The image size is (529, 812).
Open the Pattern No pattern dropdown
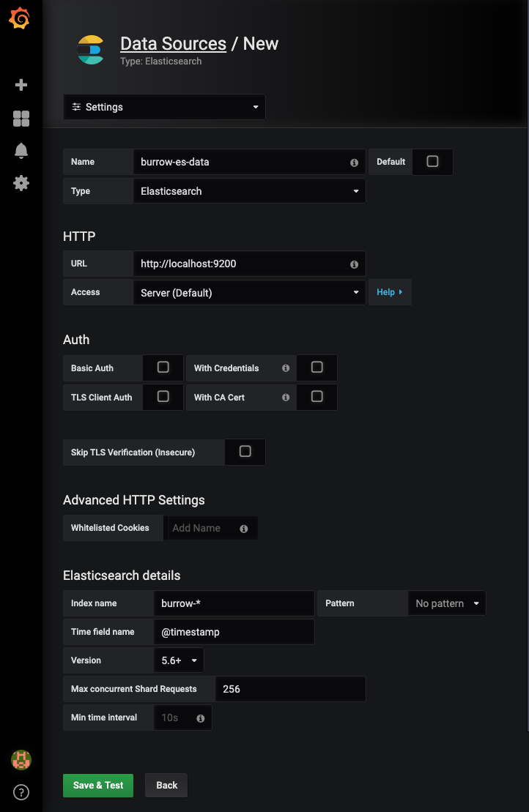[447, 603]
